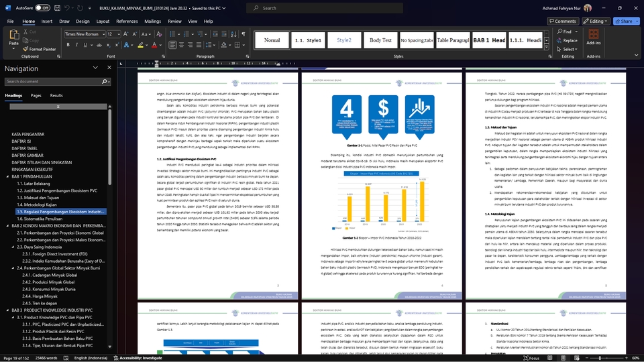
Task: Switch Navigation pane to Pages tab
Action: [36, 96]
